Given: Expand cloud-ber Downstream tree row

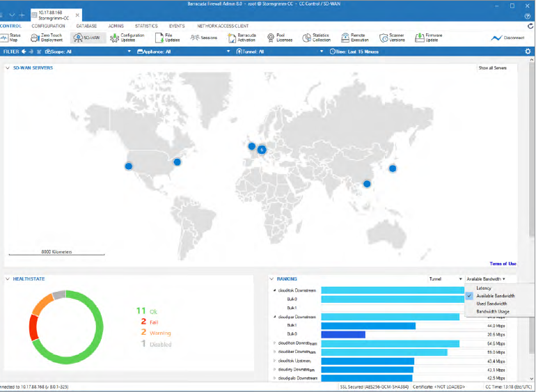Looking at the screenshot, I should point(274,352).
